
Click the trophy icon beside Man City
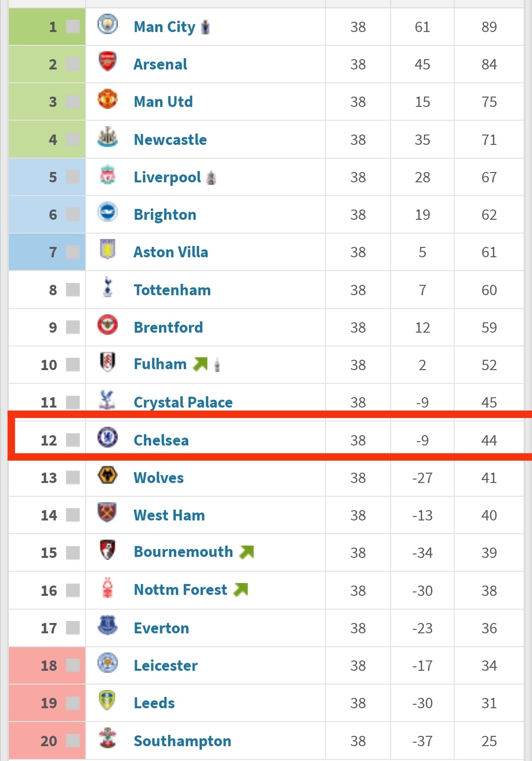[x=205, y=27]
